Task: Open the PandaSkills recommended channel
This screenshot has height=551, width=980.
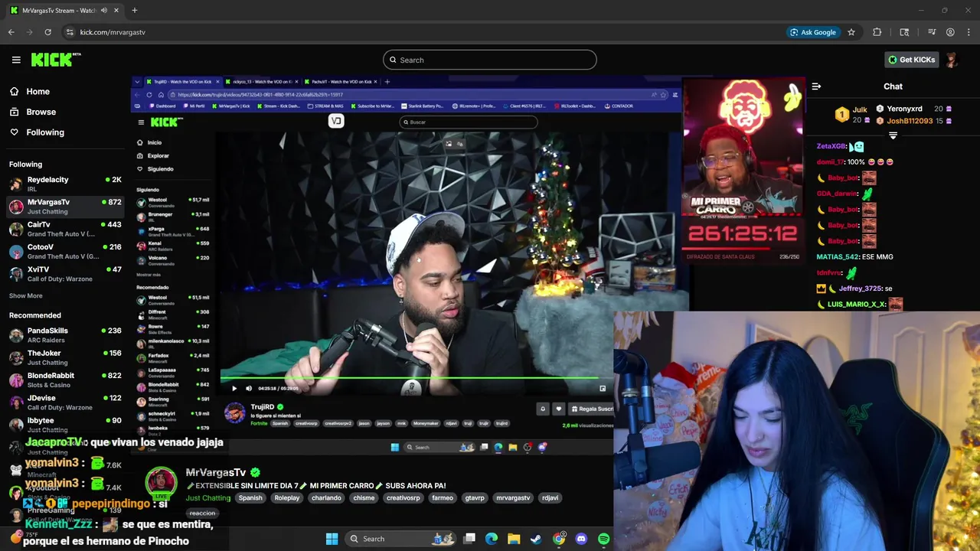Action: (x=65, y=334)
